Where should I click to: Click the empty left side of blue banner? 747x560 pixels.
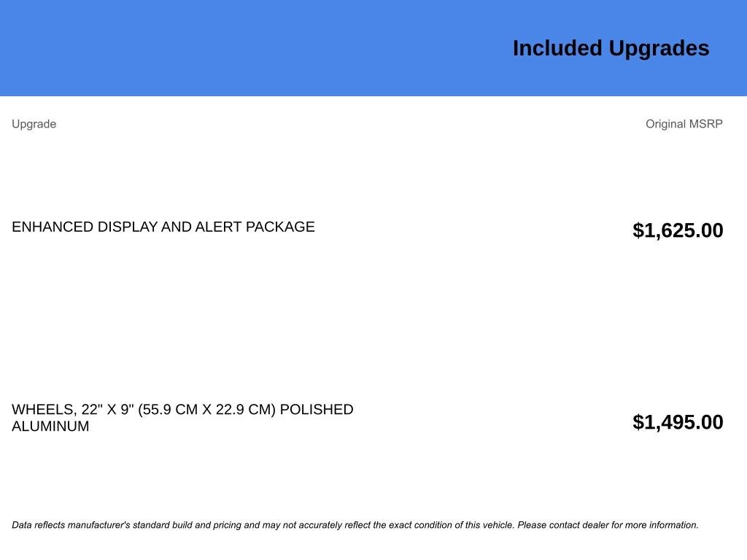tap(239, 47)
